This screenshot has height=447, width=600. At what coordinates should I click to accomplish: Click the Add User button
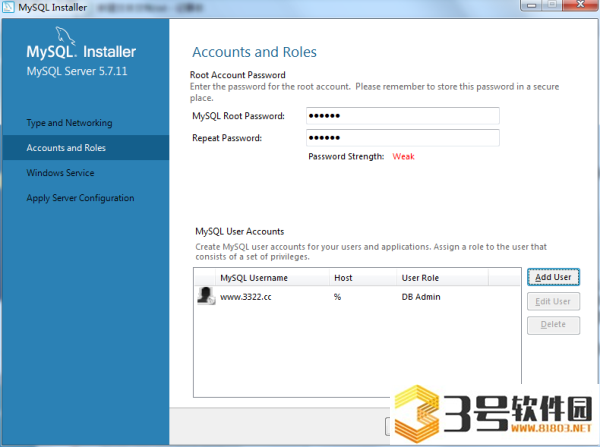point(553,277)
